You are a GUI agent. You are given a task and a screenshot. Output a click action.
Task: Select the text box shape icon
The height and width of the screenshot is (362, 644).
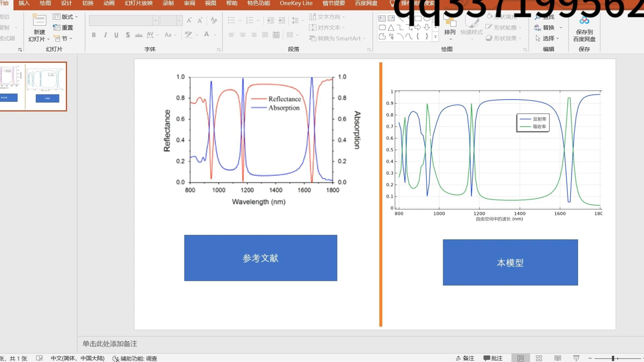[382, 18]
